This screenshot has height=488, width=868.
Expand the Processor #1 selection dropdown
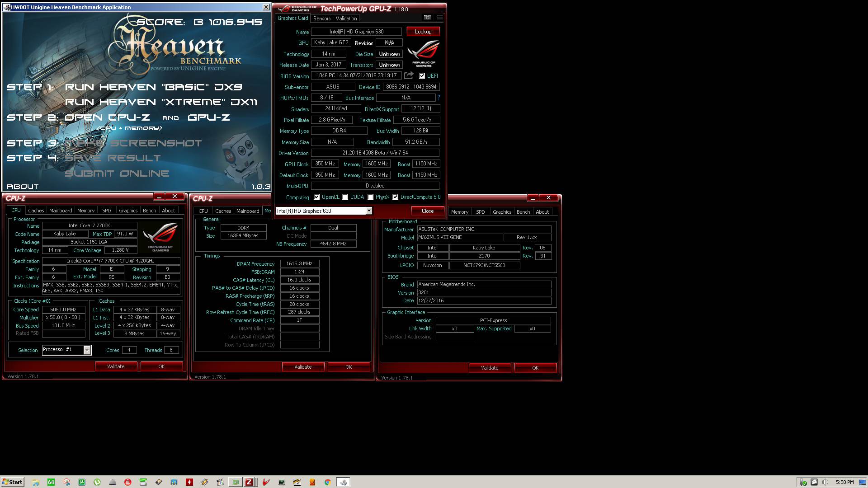(87, 350)
